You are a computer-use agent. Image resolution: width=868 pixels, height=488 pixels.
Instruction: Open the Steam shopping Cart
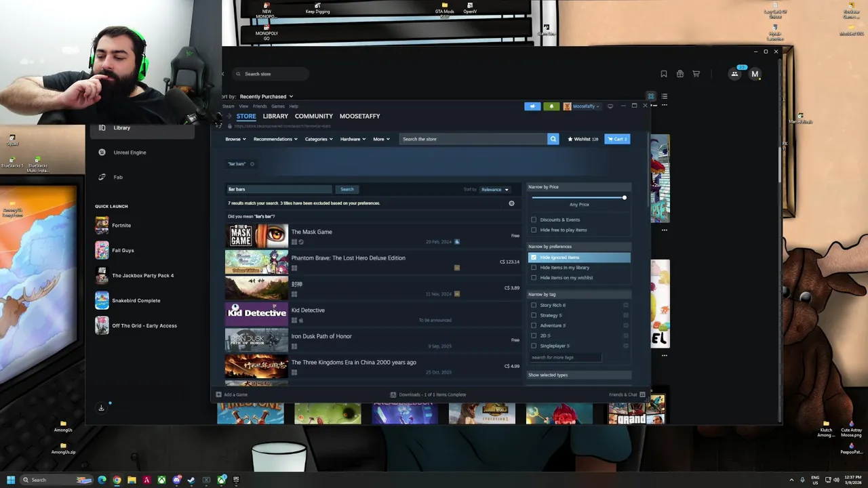tap(617, 139)
